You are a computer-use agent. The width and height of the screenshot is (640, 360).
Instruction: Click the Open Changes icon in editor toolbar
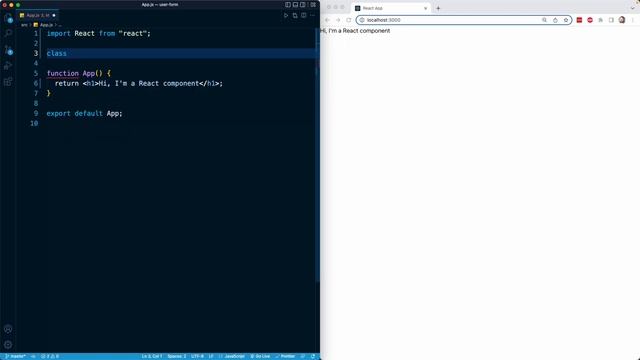click(x=295, y=15)
